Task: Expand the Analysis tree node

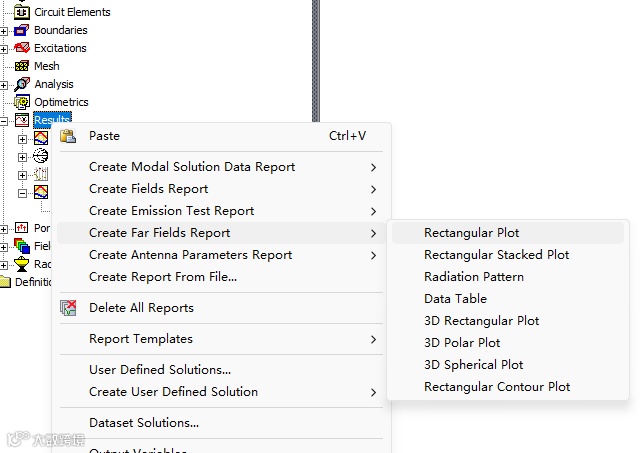Action: click(4, 85)
